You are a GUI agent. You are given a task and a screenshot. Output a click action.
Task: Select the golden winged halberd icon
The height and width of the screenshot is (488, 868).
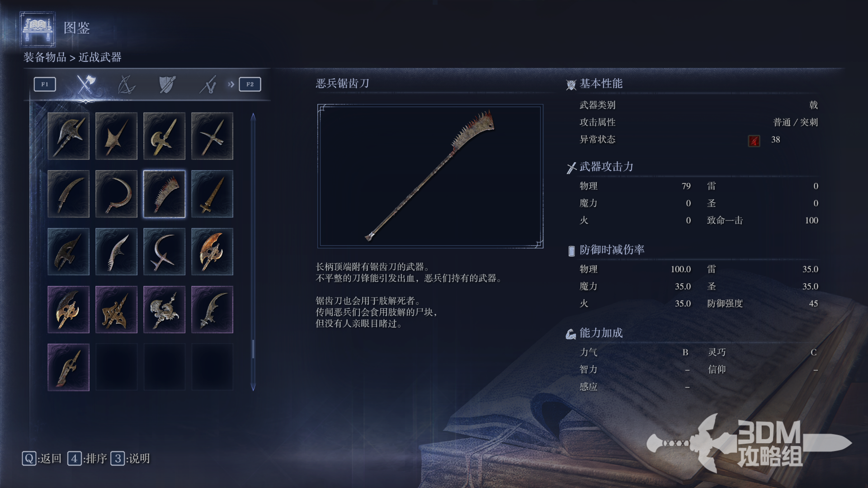click(x=68, y=310)
